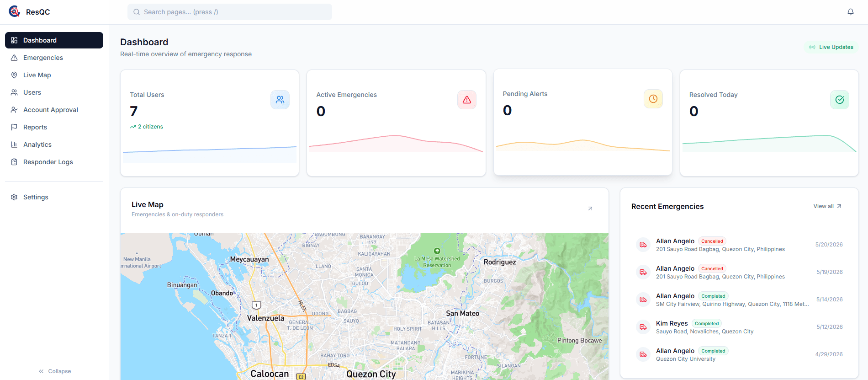868x380 pixels.
Task: Click the ambulance icon for SM City Fairview emergency
Action: coord(643,300)
